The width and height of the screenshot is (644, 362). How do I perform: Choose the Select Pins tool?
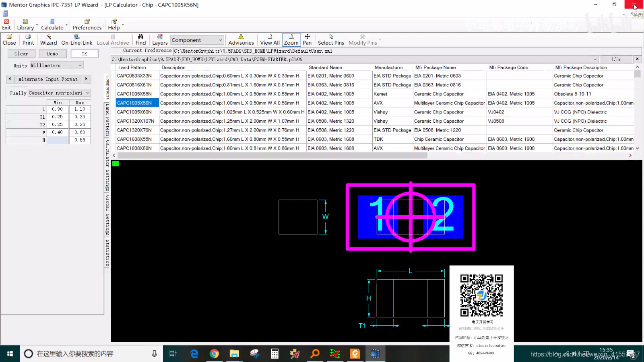331,39
